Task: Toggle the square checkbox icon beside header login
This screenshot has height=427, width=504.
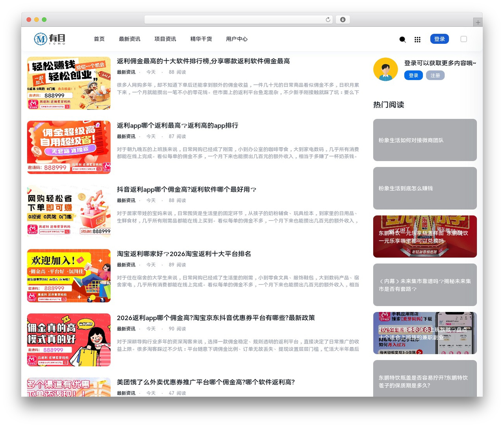Action: click(x=463, y=39)
